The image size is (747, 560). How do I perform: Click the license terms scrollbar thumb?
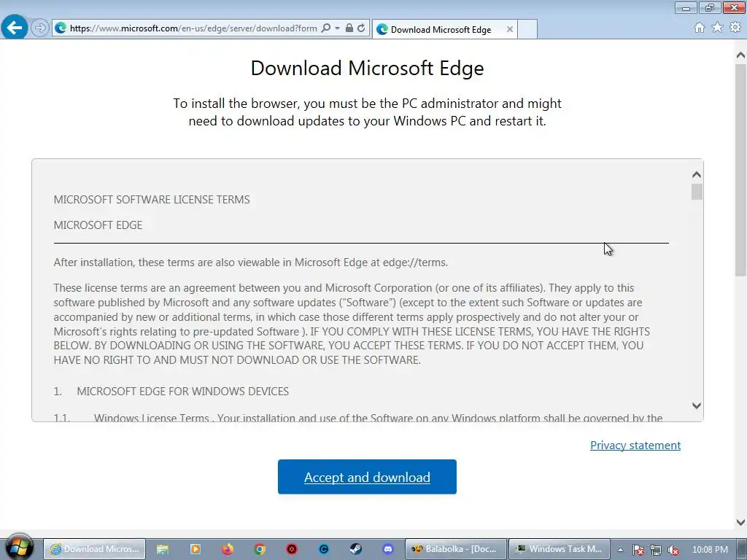697,192
